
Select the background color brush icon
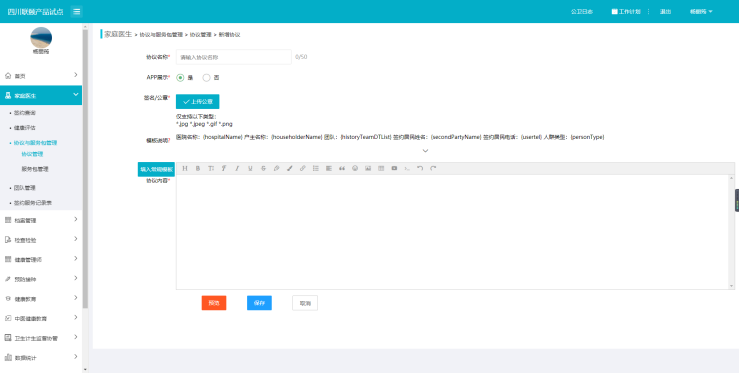click(x=290, y=169)
